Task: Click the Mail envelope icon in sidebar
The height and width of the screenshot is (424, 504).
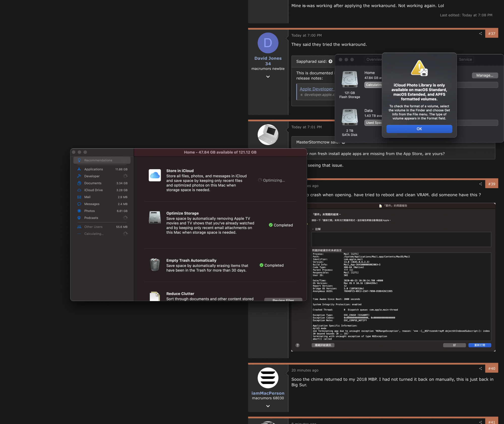Action: [x=79, y=197]
